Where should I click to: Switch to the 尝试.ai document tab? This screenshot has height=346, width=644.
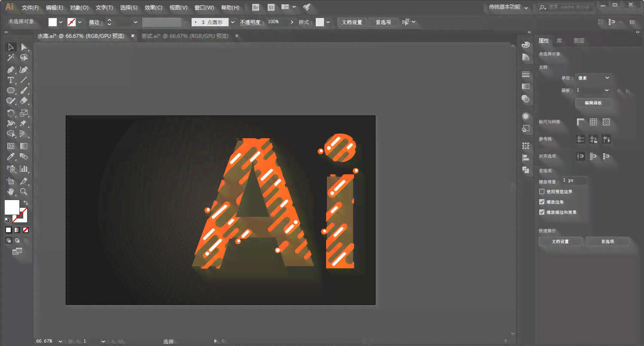pos(186,36)
